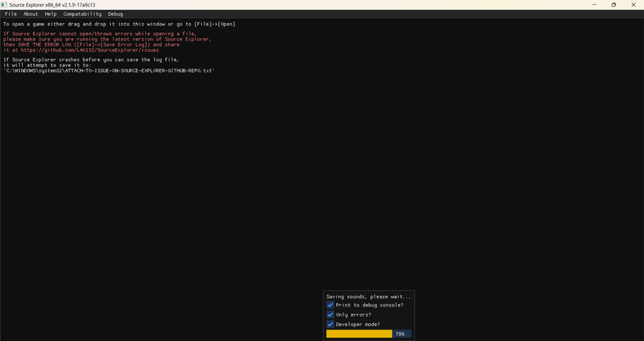644x341 pixels.
Task: Click the 'Saving sounds, please wait...' text
Action: (x=369, y=297)
